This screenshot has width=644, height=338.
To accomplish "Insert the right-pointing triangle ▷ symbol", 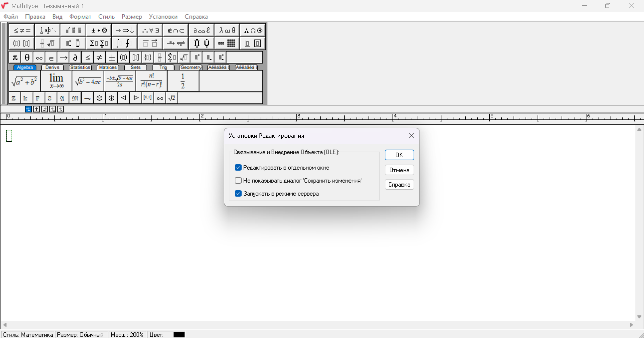I will [x=136, y=98].
